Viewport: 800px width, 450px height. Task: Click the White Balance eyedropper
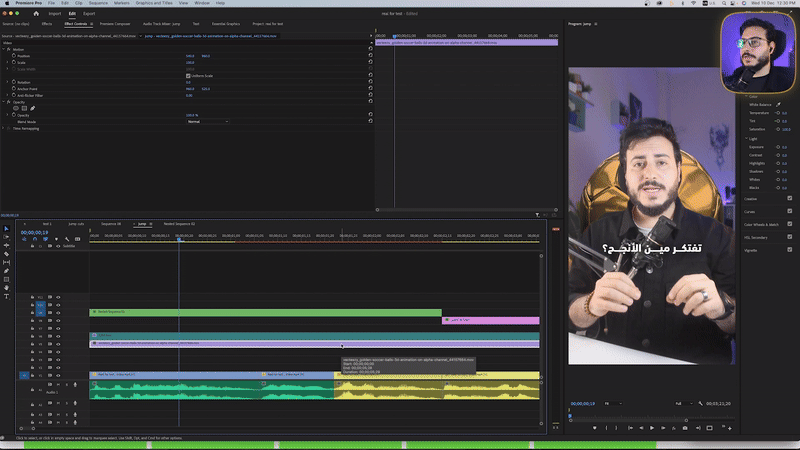tap(779, 104)
